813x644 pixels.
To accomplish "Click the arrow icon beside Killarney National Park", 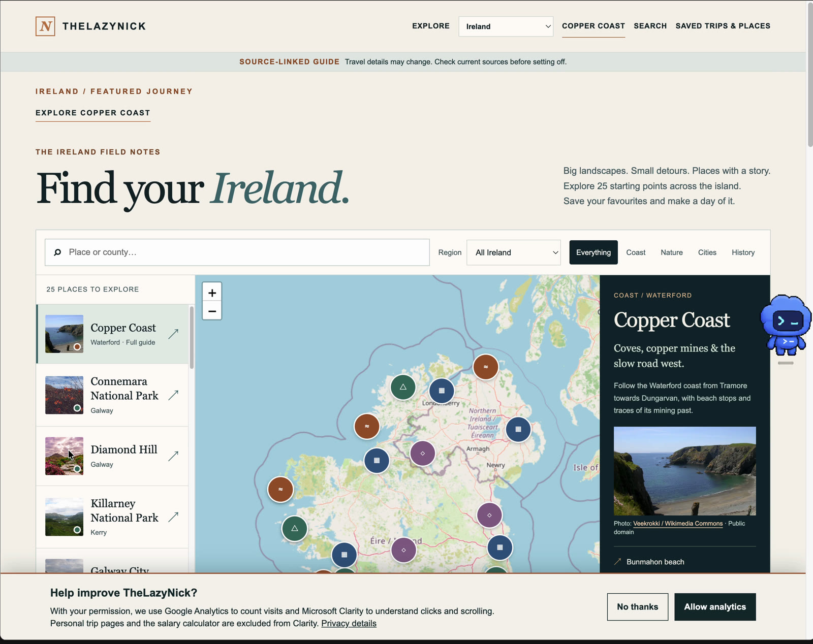I will pos(173,517).
